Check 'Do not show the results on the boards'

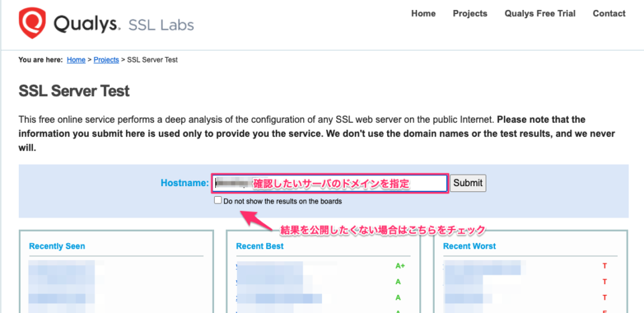click(x=217, y=200)
